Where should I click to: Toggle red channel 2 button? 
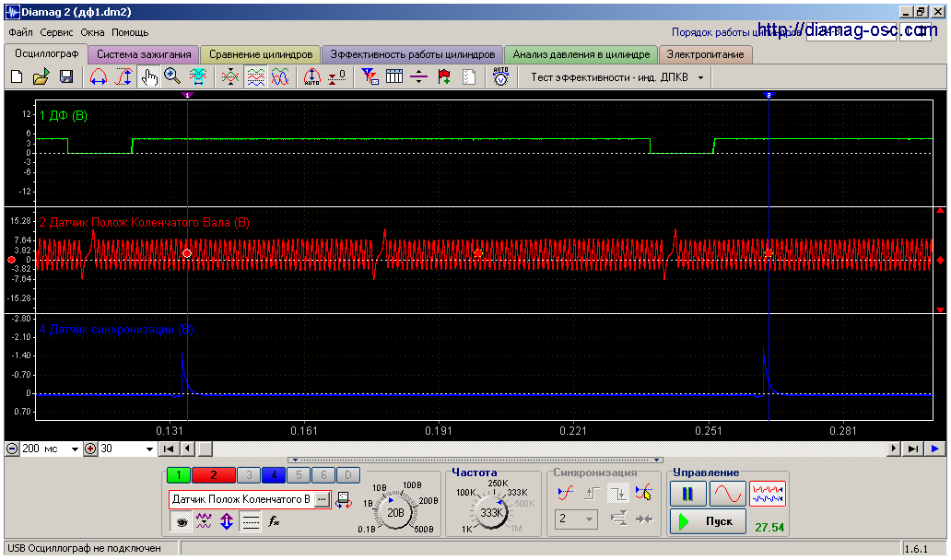click(214, 475)
